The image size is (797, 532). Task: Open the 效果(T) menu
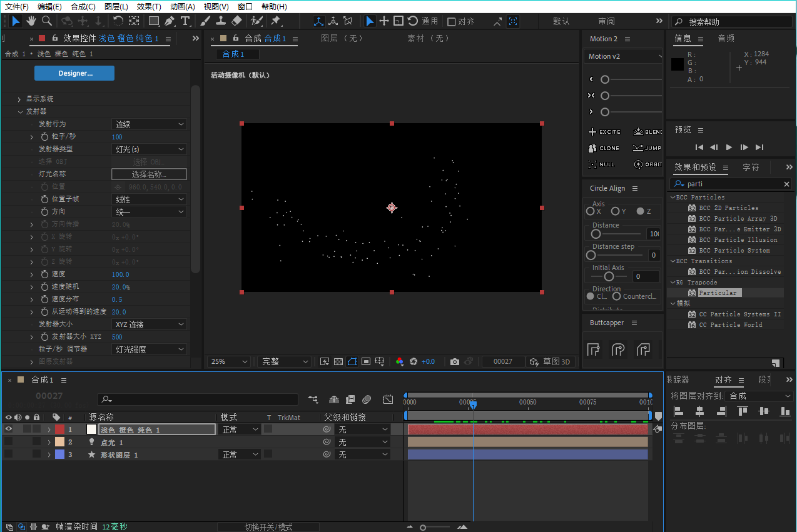[149, 6]
